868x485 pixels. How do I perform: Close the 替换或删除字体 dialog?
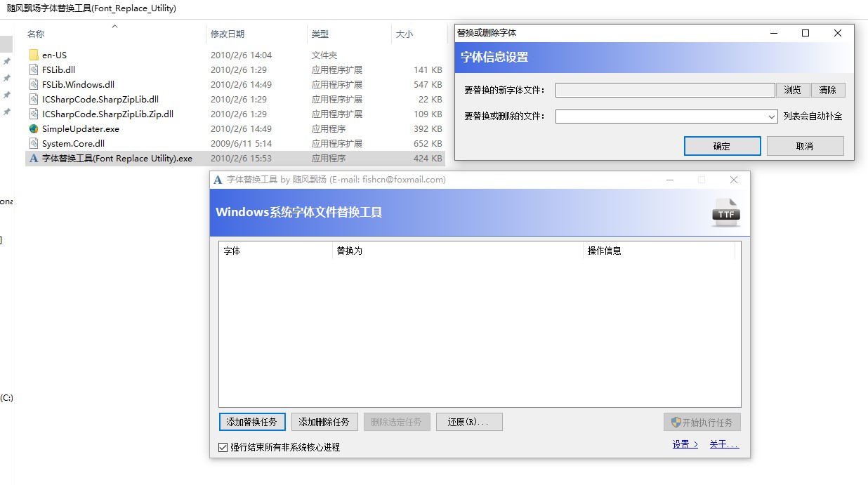838,33
